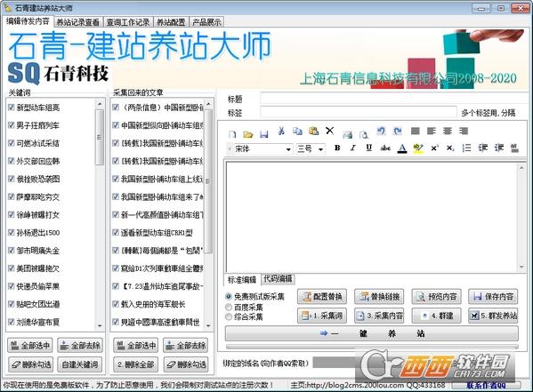Uncheck keyword 快递员偷苹果

click(x=12, y=286)
